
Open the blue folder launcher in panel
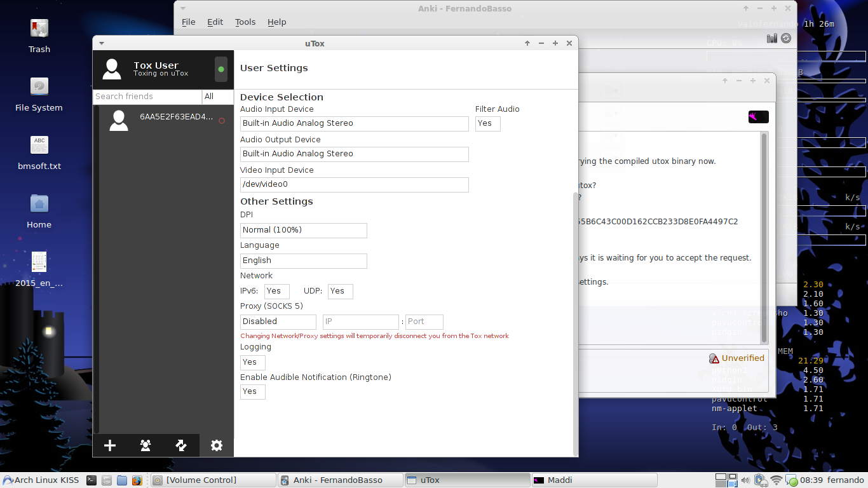pos(122,480)
